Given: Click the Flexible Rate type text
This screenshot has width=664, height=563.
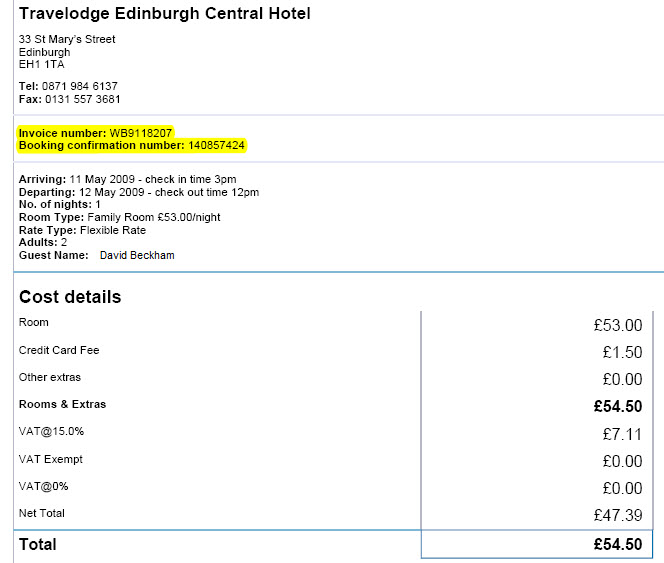Looking at the screenshot, I should click(x=113, y=230).
